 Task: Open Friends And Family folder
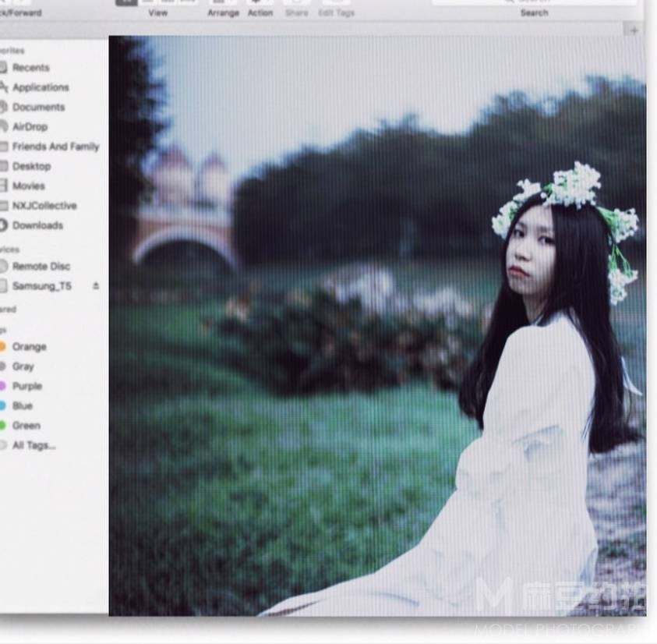pyautogui.click(x=55, y=147)
